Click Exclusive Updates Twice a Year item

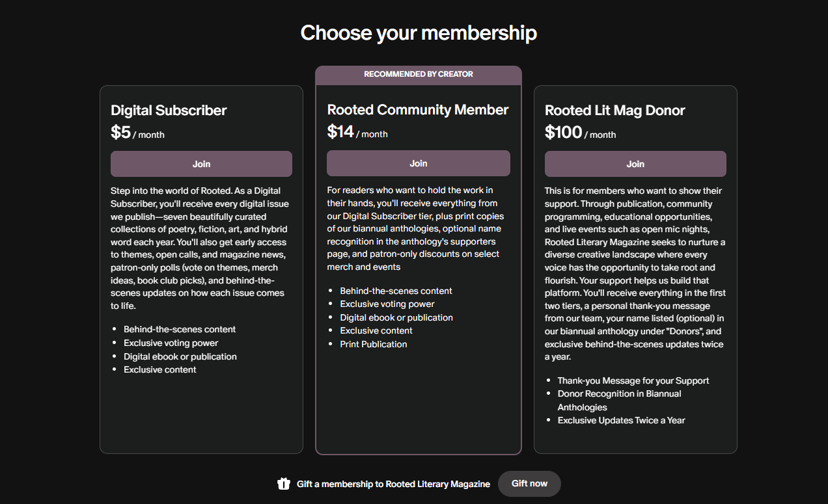tap(621, 420)
